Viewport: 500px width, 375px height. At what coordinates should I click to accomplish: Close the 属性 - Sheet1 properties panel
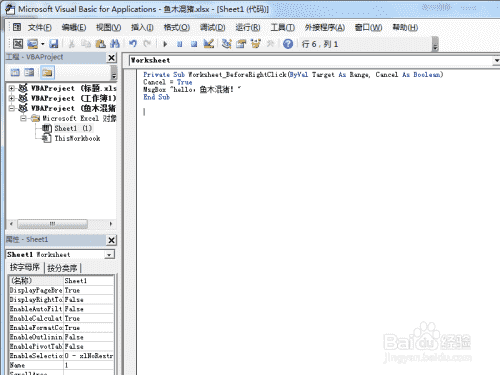(x=111, y=240)
